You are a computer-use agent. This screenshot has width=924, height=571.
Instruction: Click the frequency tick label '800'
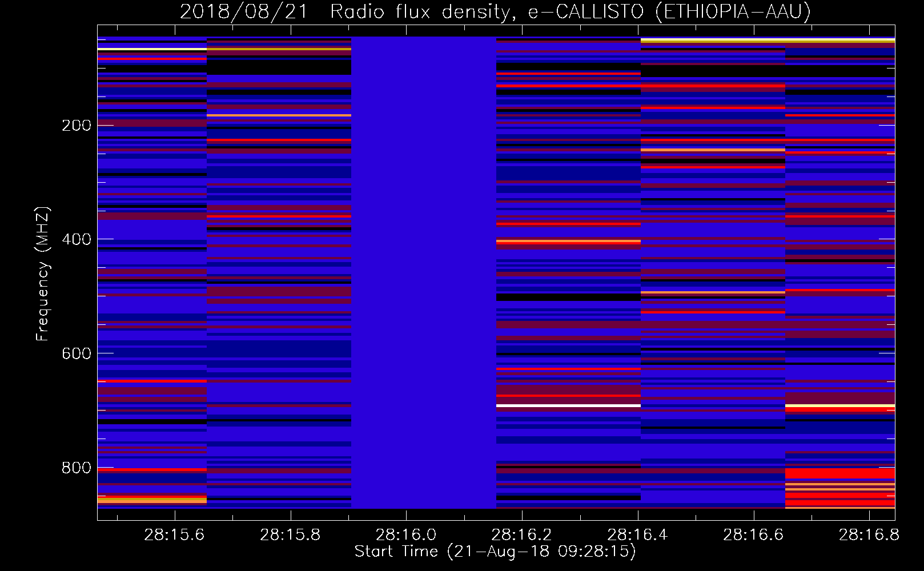pyautogui.click(x=77, y=468)
